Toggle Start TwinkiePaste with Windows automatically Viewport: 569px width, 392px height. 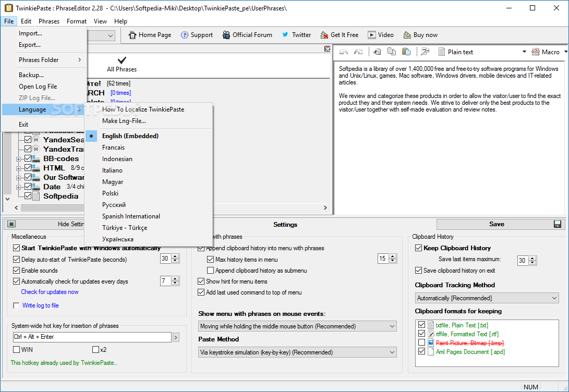pos(16,248)
